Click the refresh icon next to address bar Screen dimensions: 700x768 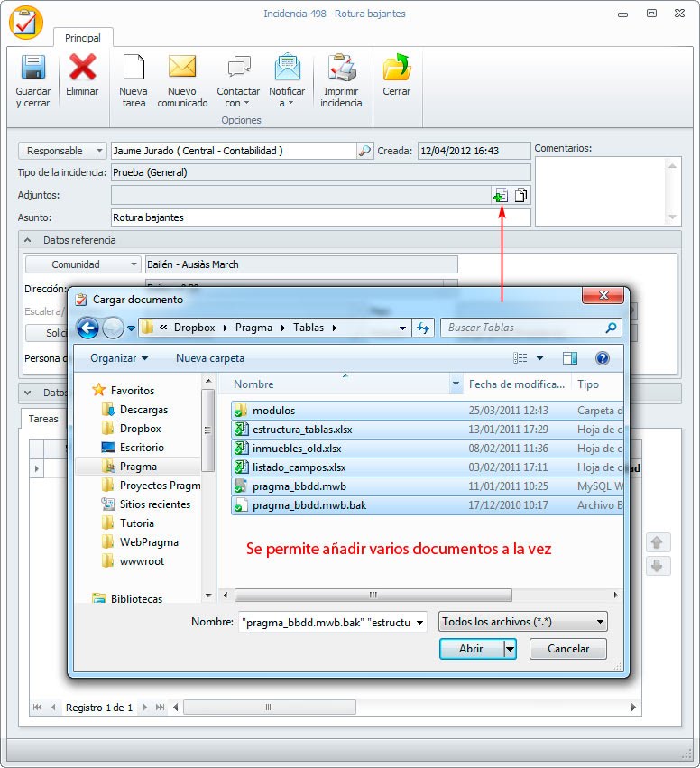tap(423, 328)
